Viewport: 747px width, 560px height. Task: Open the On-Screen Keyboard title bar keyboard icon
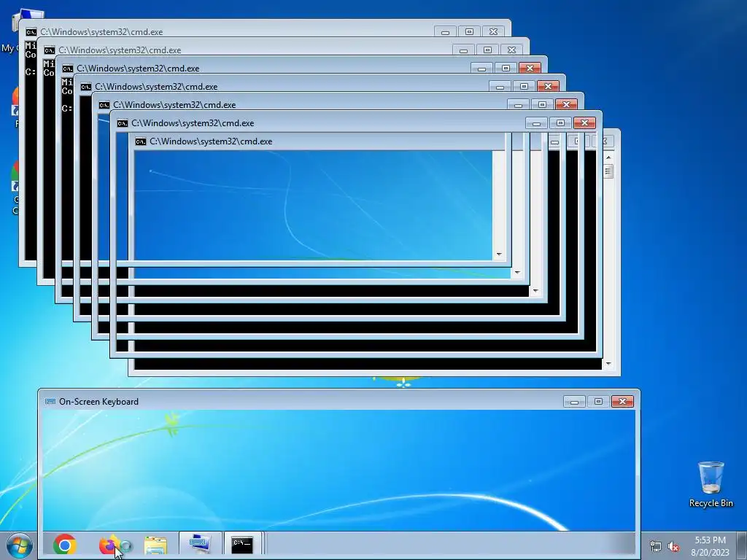coord(50,402)
